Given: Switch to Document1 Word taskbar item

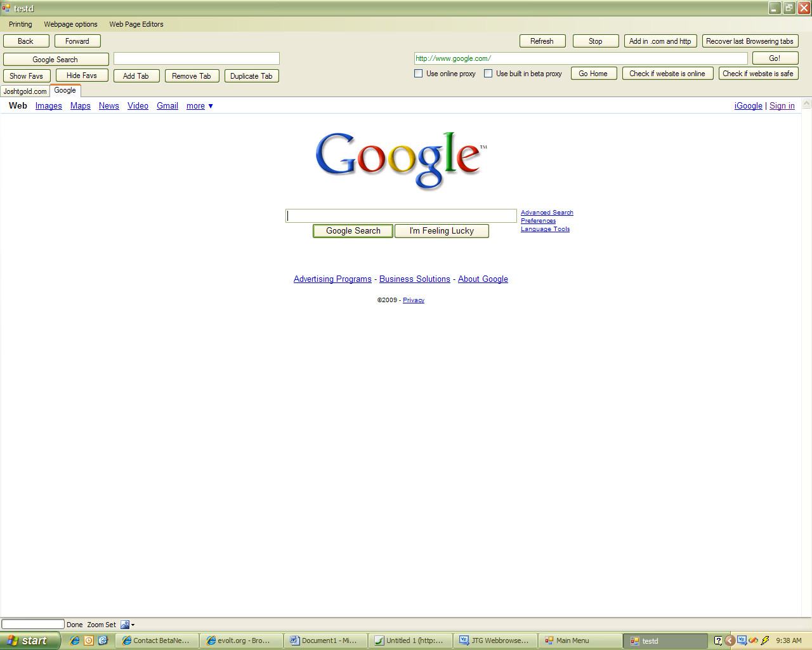Looking at the screenshot, I should pyautogui.click(x=325, y=640).
